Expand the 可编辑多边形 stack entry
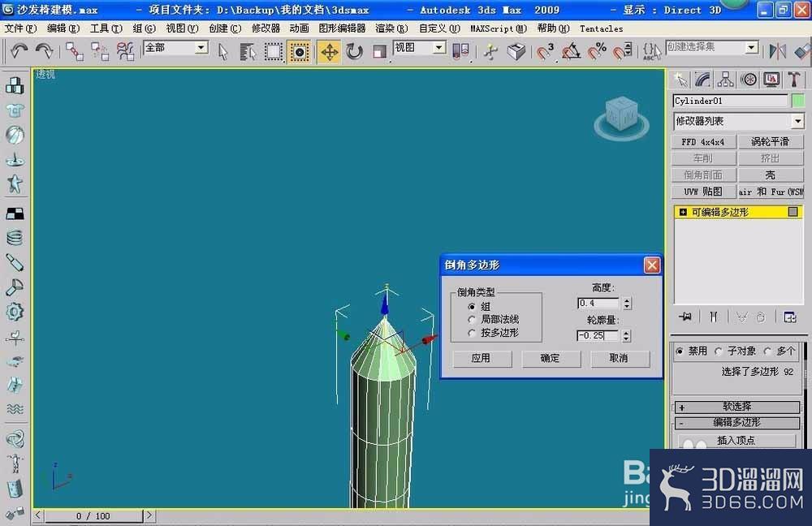The height and width of the screenshot is (526, 812). click(x=683, y=212)
